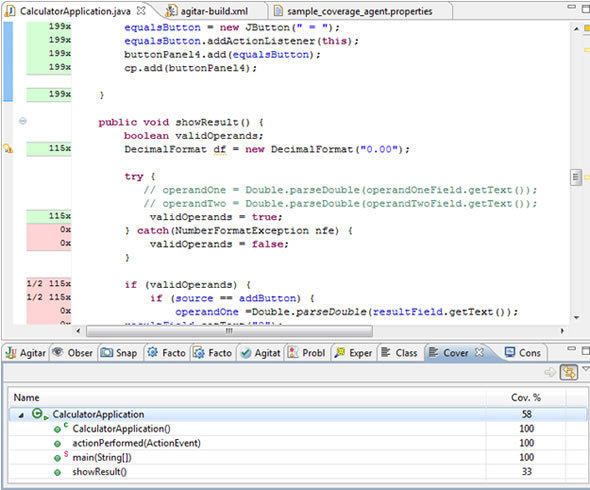Click the 0x count beside catch line

[65, 230]
